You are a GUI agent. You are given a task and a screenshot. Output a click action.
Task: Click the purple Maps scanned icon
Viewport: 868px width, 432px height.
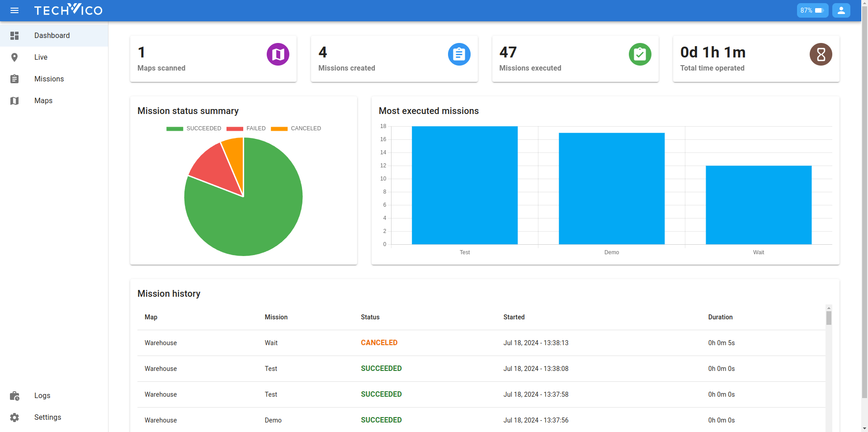[278, 54]
